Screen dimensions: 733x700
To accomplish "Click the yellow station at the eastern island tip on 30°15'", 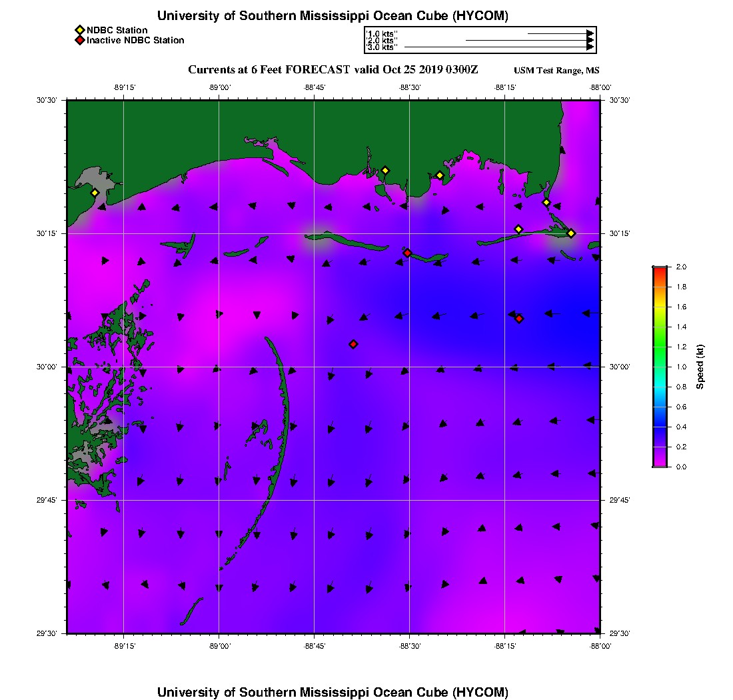I will click(571, 233).
